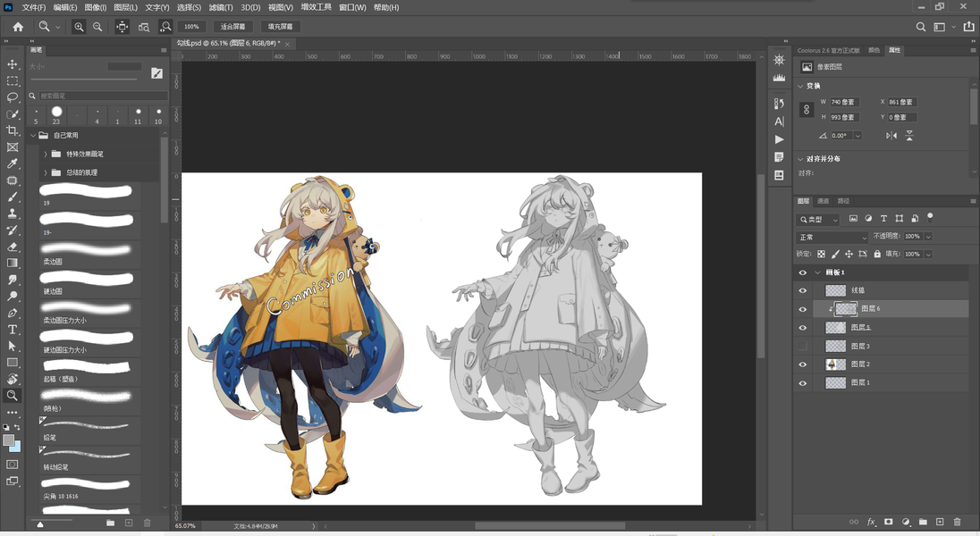Image resolution: width=980 pixels, height=536 pixels.
Task: Open the History panel icon
Action: pos(779,103)
